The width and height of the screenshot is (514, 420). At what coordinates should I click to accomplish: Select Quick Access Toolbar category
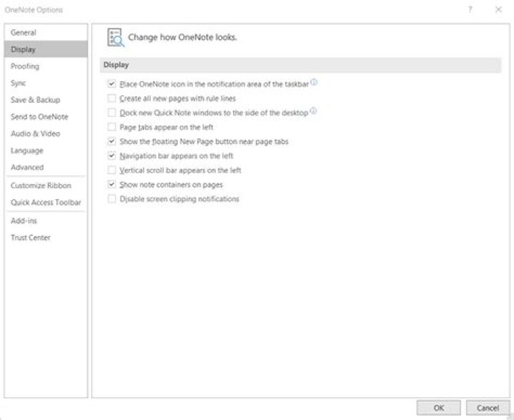(46, 203)
